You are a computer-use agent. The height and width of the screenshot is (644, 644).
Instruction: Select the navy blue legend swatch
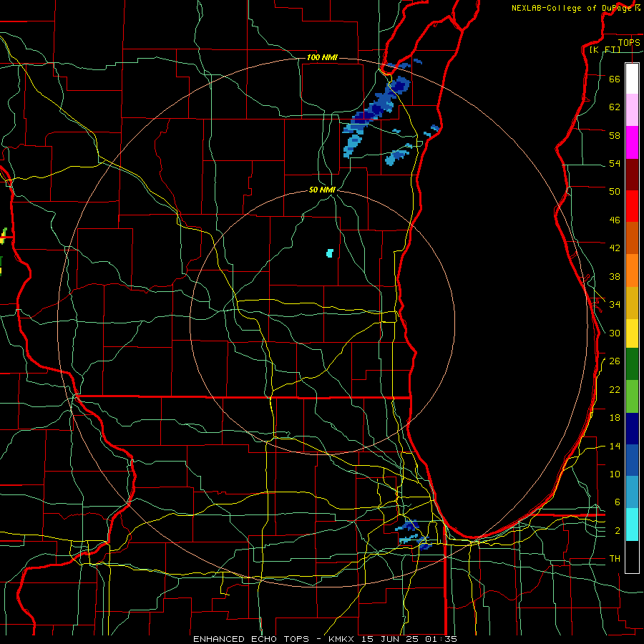click(632, 429)
